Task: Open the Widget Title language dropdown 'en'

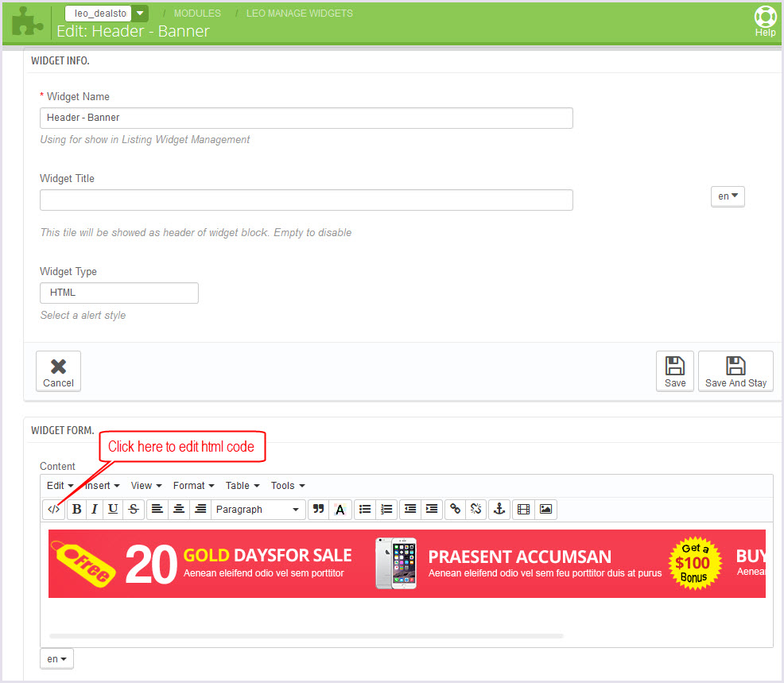Action: [x=728, y=196]
